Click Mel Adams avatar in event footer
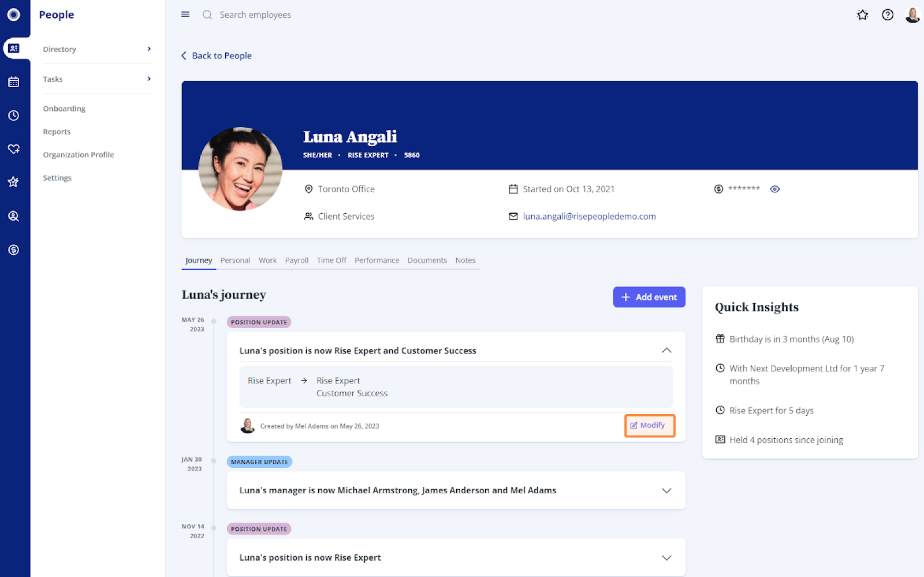This screenshot has width=924, height=577. tap(248, 426)
